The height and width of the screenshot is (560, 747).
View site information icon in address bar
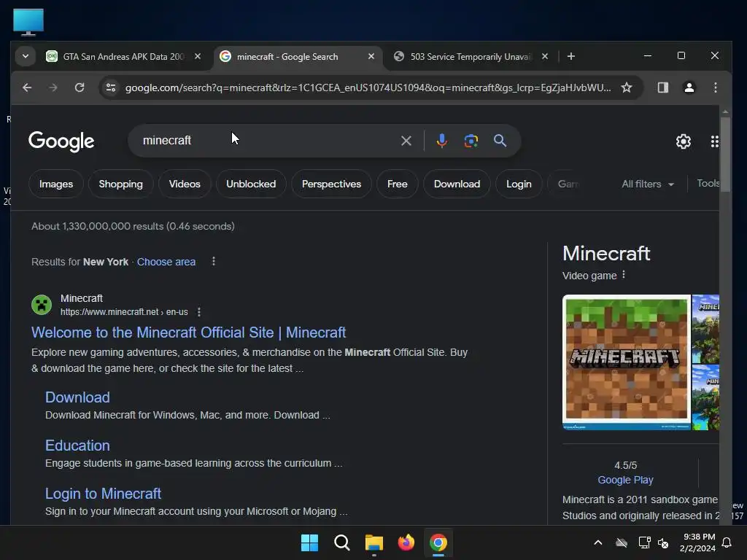(x=111, y=87)
